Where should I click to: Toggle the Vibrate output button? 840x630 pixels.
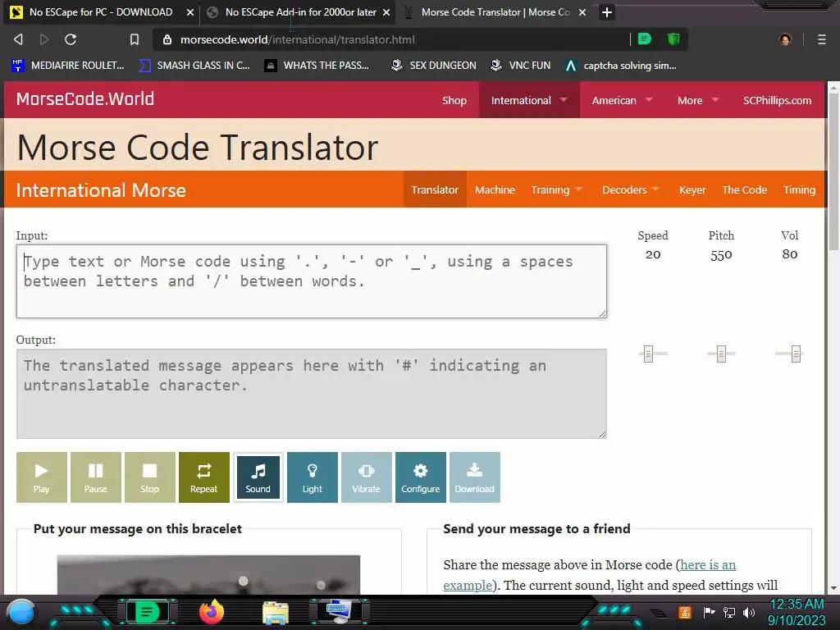pos(367,477)
